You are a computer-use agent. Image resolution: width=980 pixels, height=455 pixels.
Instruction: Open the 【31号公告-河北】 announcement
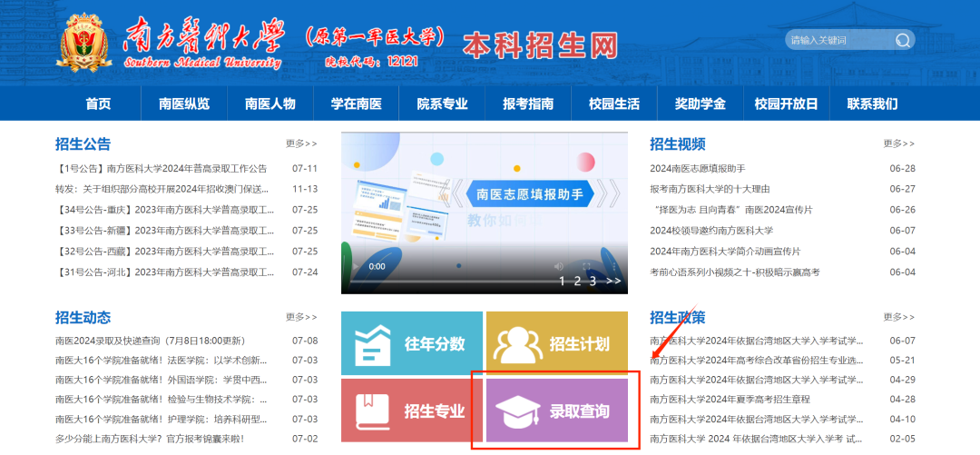[x=164, y=272]
